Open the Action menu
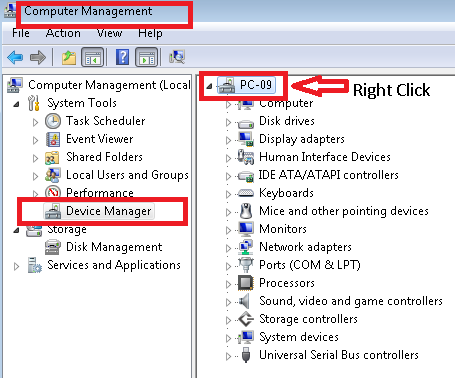 click(63, 33)
